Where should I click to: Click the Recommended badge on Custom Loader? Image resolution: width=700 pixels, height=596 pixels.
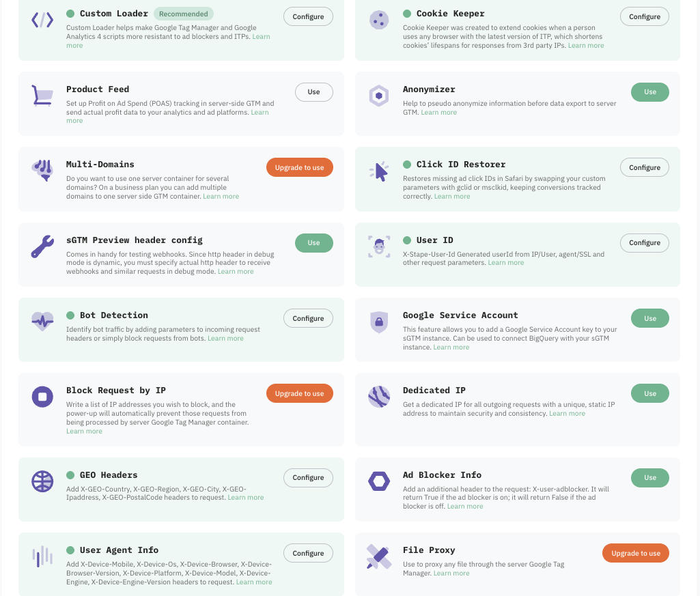[x=183, y=14]
